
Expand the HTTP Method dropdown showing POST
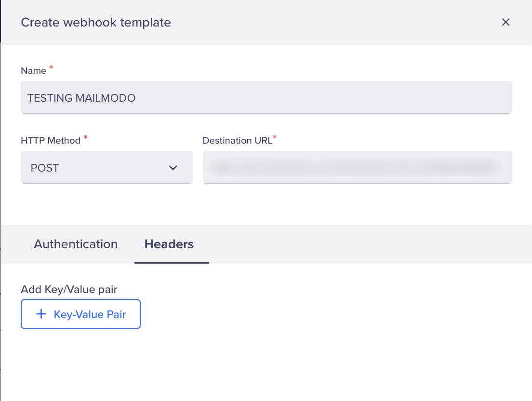coord(106,167)
